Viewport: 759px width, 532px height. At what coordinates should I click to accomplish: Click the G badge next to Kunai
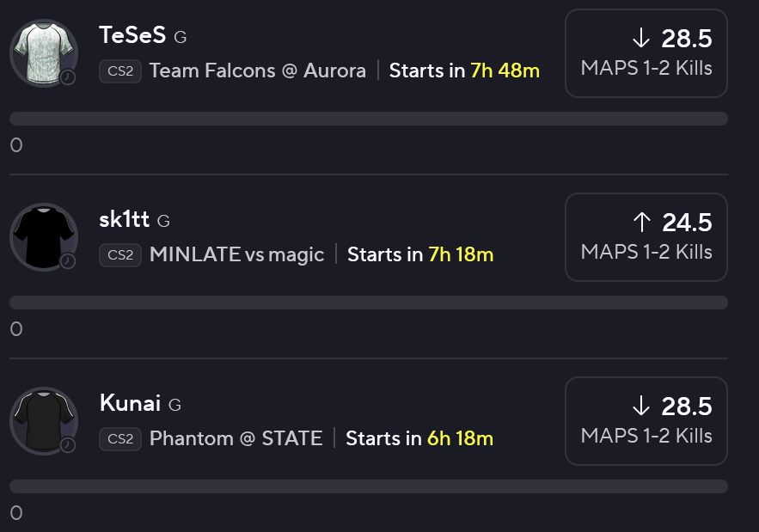pyautogui.click(x=174, y=405)
